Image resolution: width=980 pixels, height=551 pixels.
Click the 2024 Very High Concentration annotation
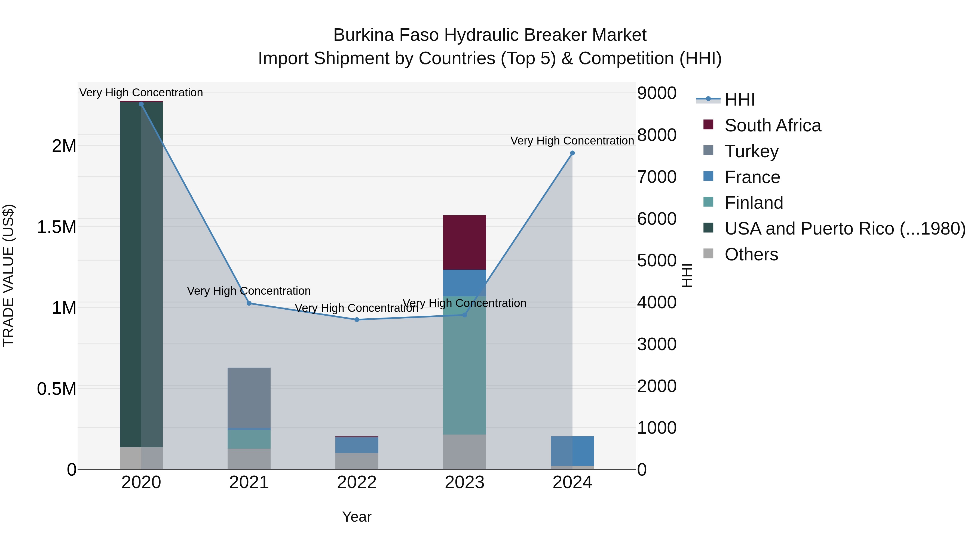pyautogui.click(x=572, y=141)
